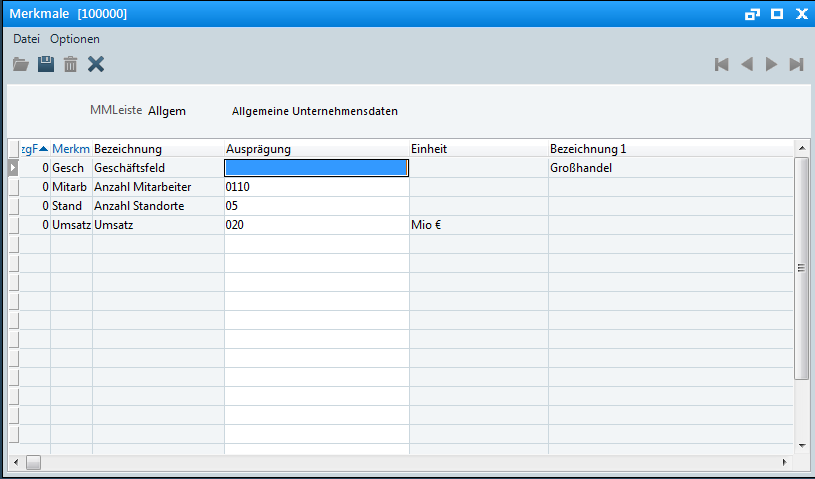Screen dimensions: 815x479
Task: Click the X cancel icon in the toolbar
Action: pos(96,64)
